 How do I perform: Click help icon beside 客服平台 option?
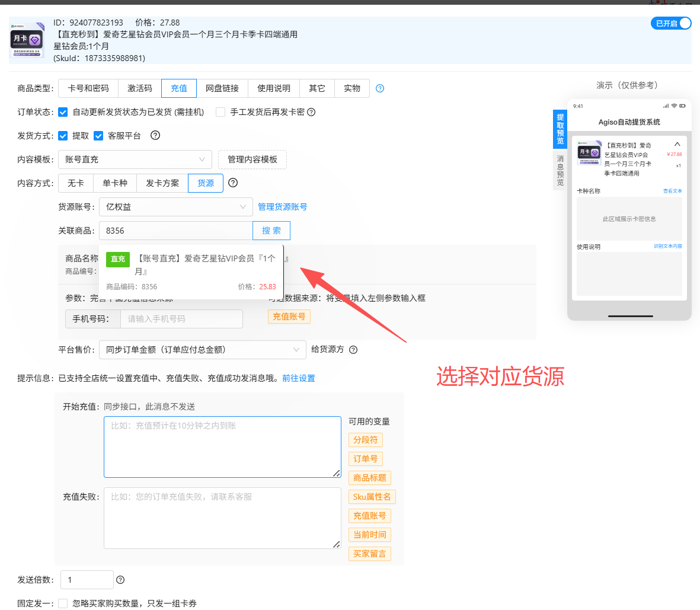155,135
